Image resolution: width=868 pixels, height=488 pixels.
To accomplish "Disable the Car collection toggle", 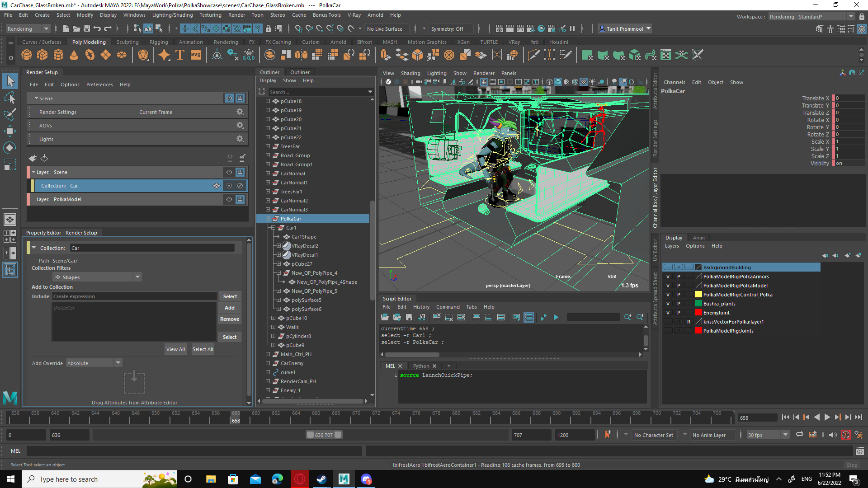I will [x=240, y=186].
